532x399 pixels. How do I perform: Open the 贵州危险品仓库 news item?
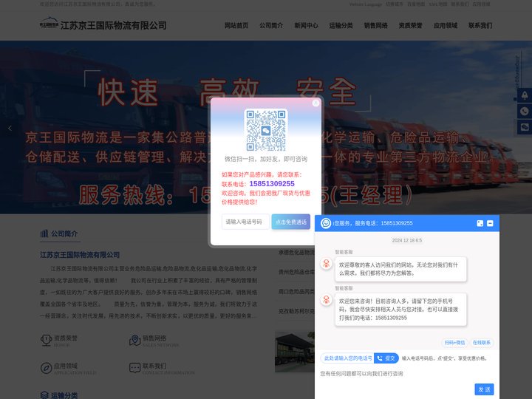(x=296, y=272)
